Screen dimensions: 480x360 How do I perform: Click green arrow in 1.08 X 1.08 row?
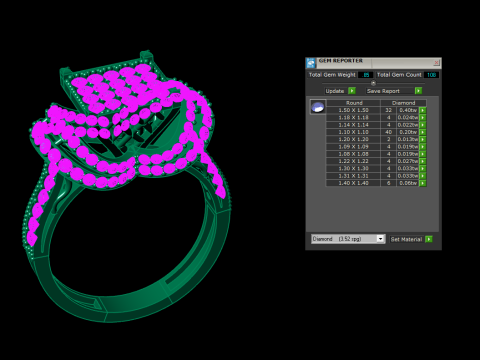click(x=423, y=154)
